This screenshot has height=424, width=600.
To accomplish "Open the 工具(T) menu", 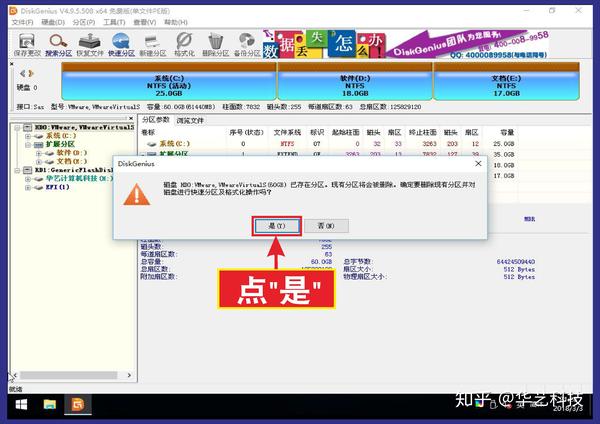I will tap(114, 22).
